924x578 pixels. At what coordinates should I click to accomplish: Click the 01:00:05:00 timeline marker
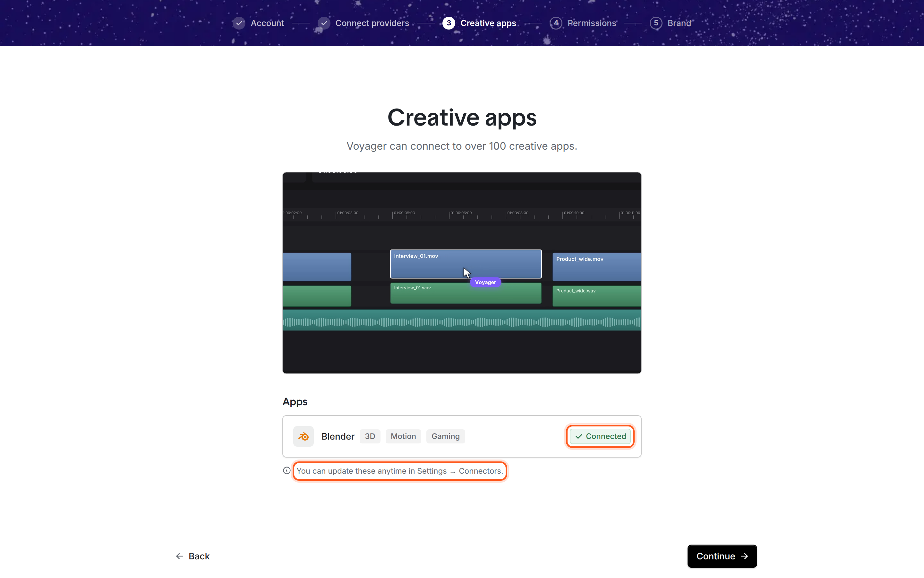404,213
